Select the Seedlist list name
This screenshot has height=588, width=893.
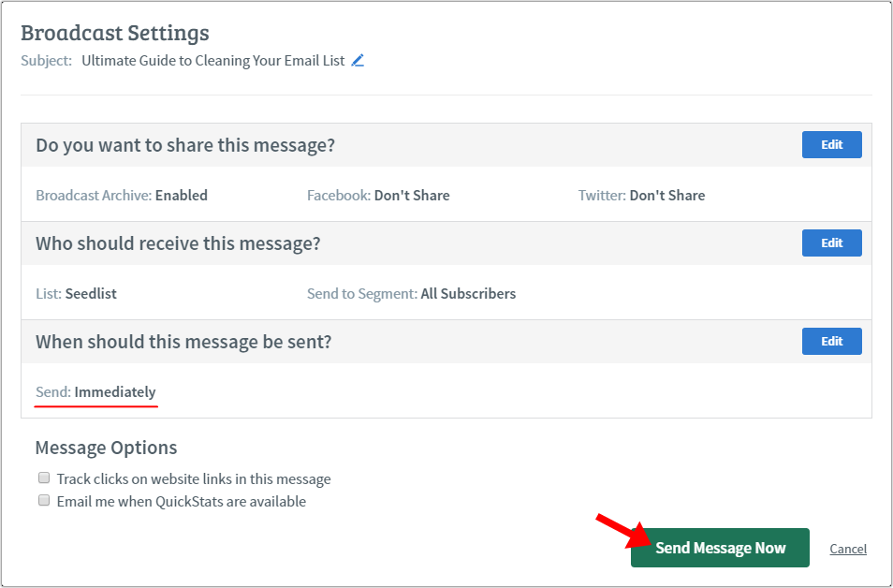[x=76, y=293]
